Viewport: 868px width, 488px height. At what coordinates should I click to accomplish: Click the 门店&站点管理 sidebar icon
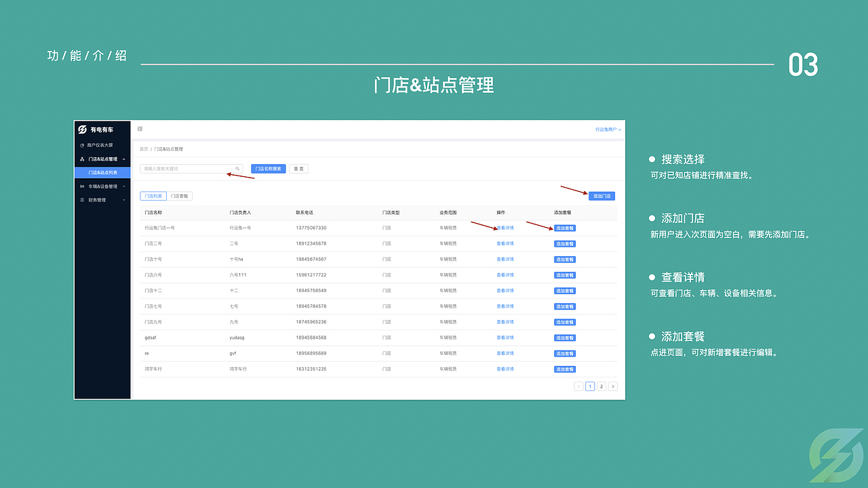(x=82, y=159)
